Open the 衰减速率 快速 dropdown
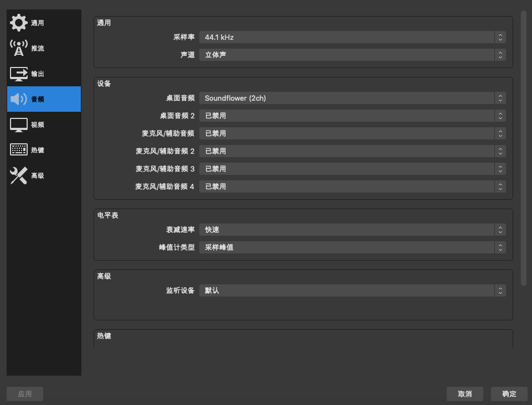This screenshot has width=532, height=405. click(x=352, y=230)
